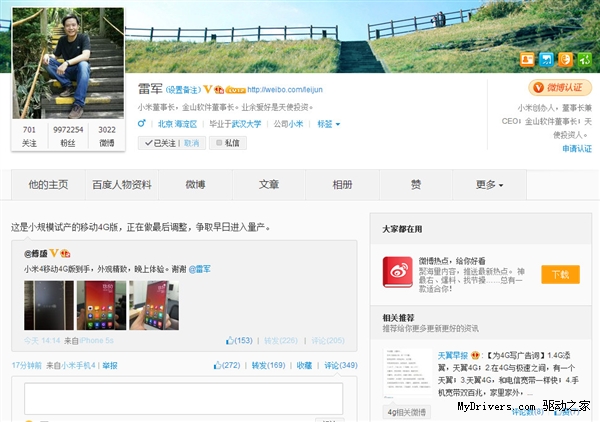Open the 微博 tab
Viewport: 600px width, 422px height.
195,185
